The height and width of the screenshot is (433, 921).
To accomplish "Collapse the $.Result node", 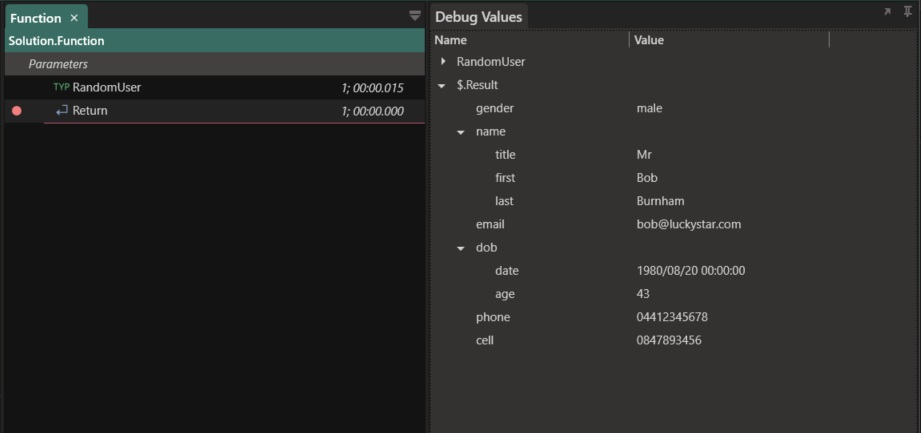I will 442,86.
